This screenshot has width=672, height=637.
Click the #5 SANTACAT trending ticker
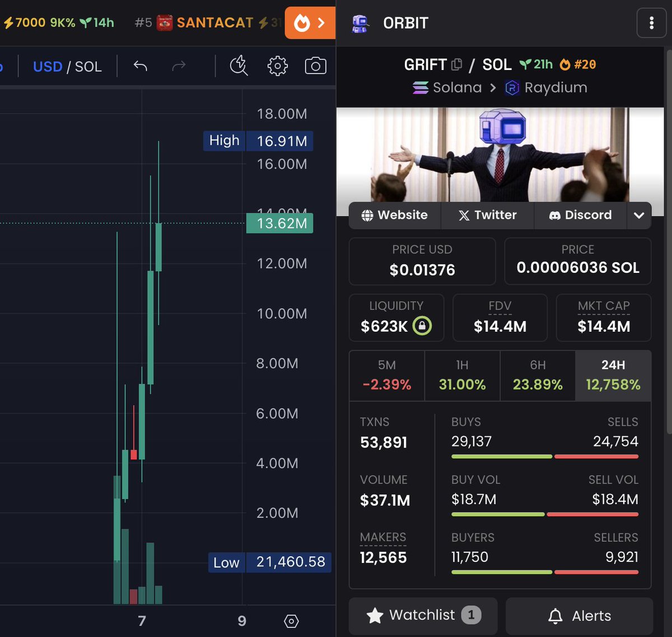tap(207, 22)
